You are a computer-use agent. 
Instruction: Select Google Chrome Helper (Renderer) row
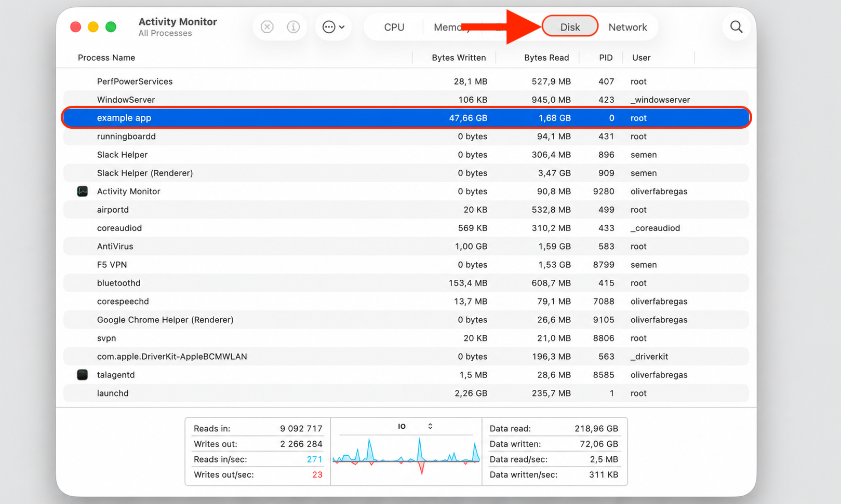coord(406,320)
